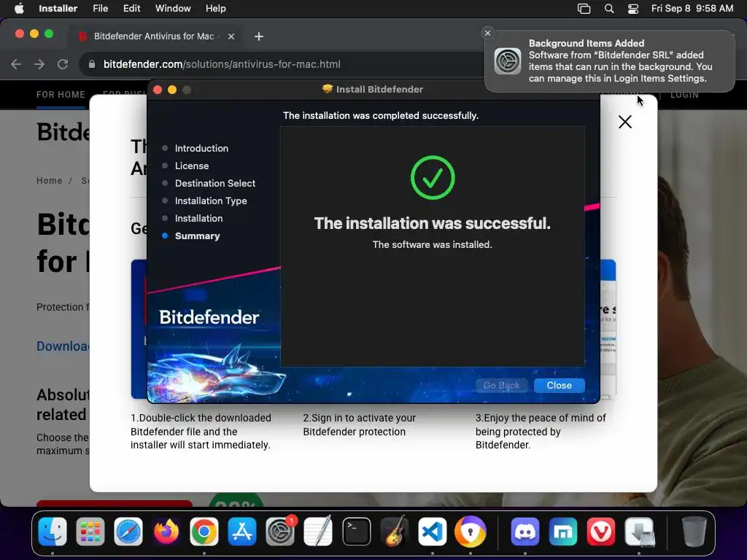Open the Edit menu
Image resolution: width=747 pixels, height=560 pixels.
pos(131,9)
